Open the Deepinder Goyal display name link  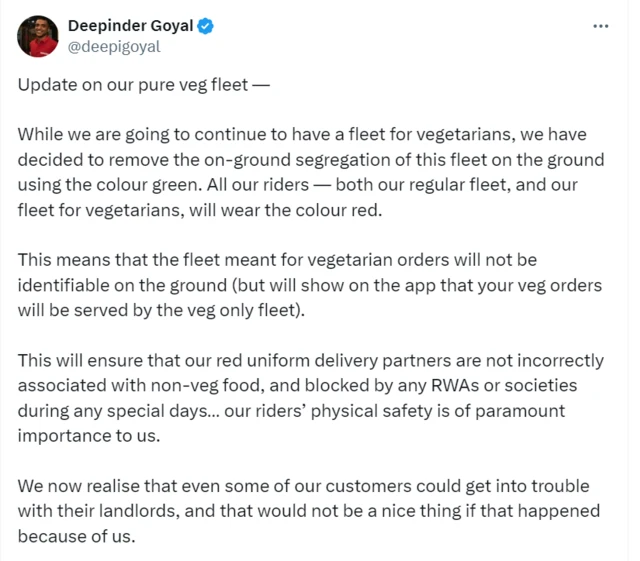click(130, 25)
